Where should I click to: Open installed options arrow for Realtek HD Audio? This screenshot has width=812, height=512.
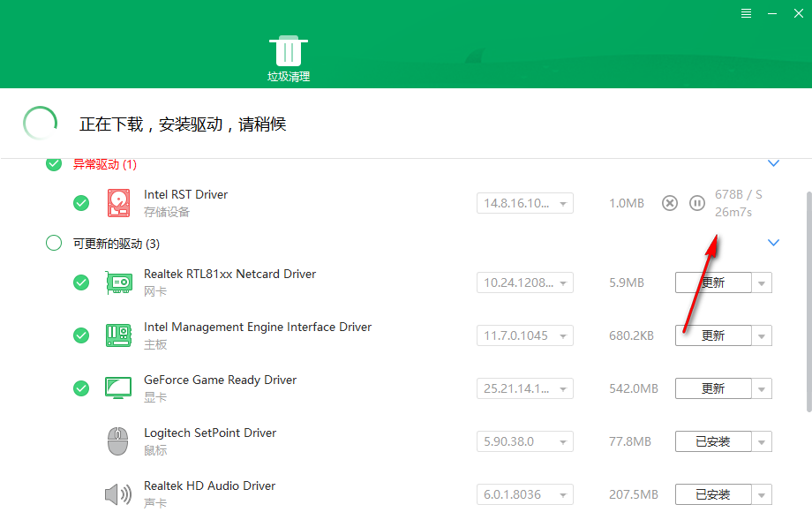tap(761, 494)
